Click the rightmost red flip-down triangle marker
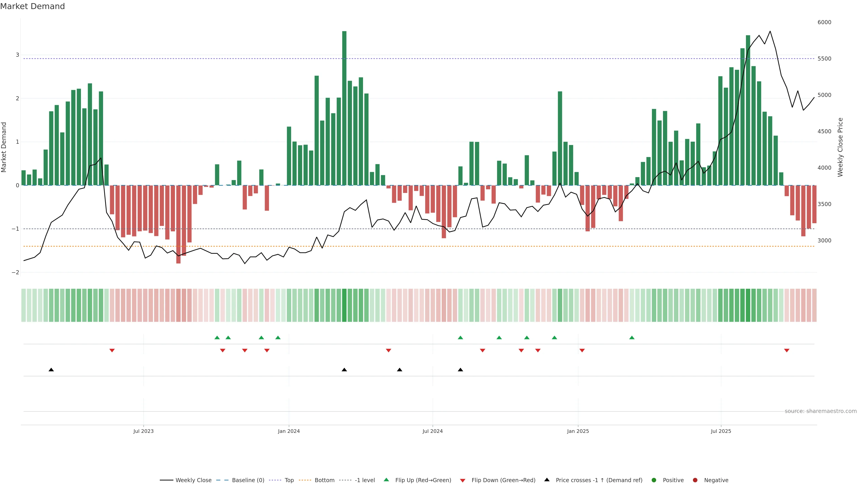This screenshot has height=488, width=868. pyautogui.click(x=786, y=351)
